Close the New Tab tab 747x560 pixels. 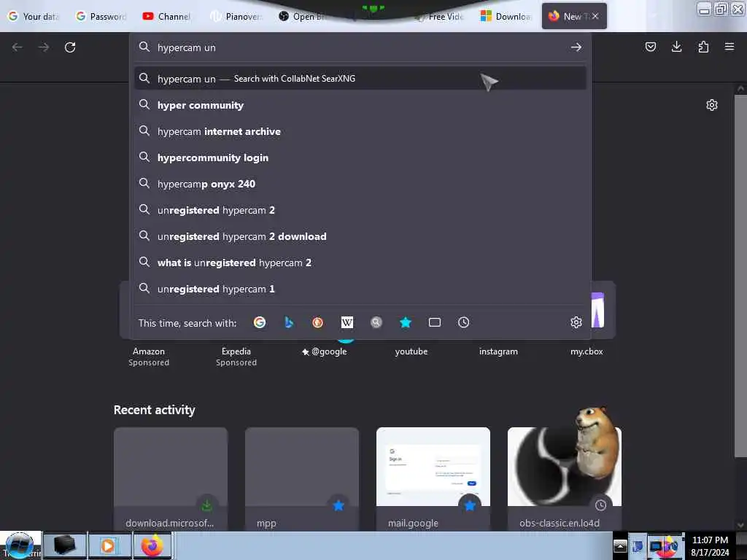[x=595, y=16]
